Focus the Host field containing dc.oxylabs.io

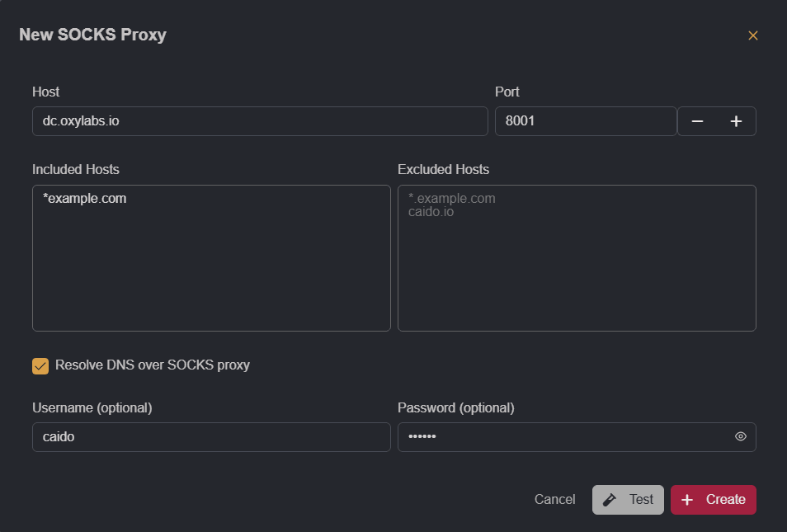point(260,120)
